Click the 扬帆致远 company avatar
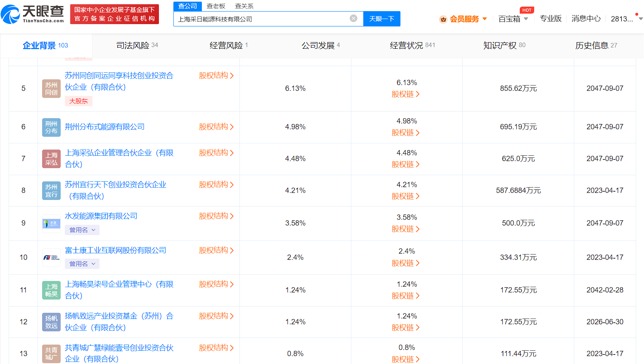The image size is (644, 364). [x=51, y=322]
